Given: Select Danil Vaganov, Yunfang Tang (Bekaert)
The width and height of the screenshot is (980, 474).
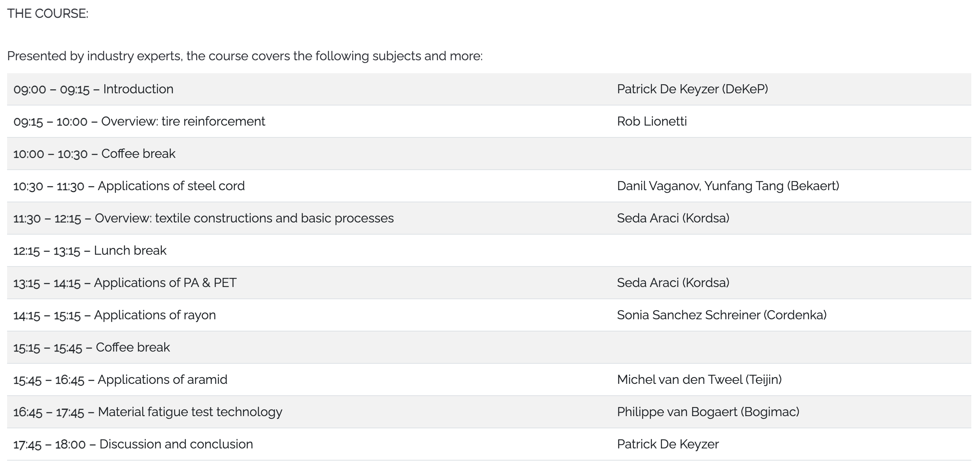Looking at the screenshot, I should (x=728, y=186).
